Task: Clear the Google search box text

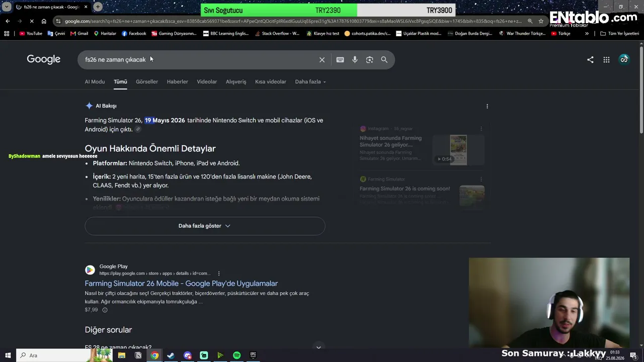Action: (322, 60)
